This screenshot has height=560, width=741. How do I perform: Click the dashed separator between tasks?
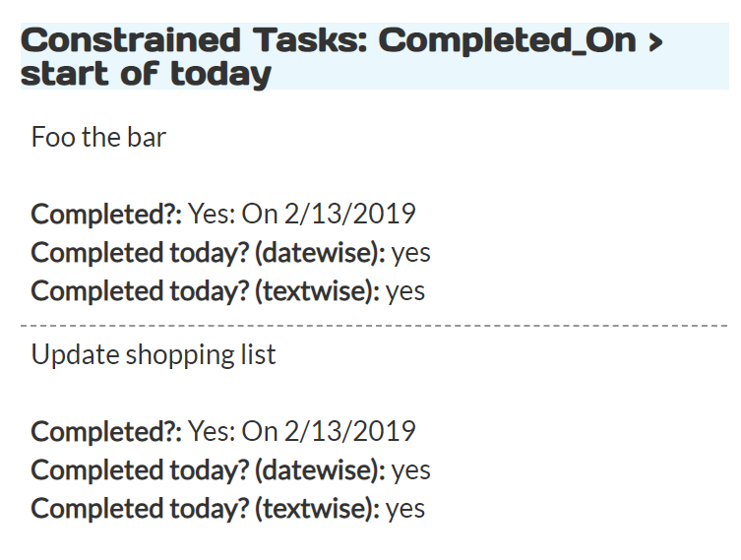[x=374, y=325]
